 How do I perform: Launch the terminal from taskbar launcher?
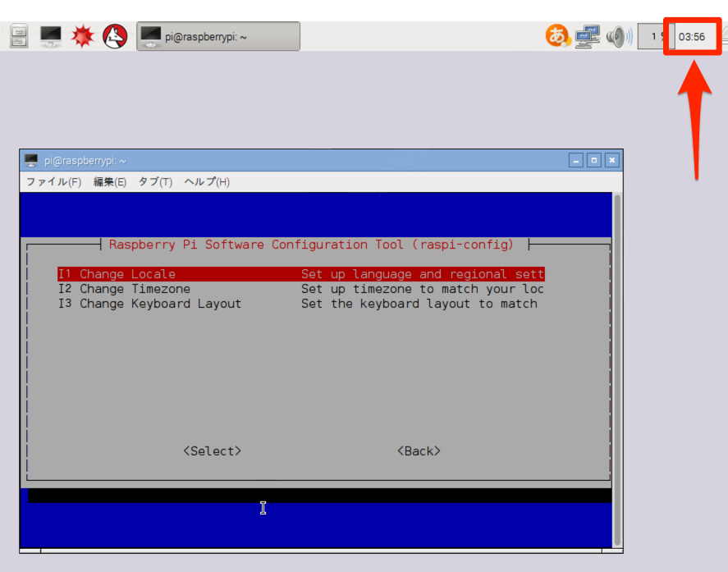[x=51, y=36]
